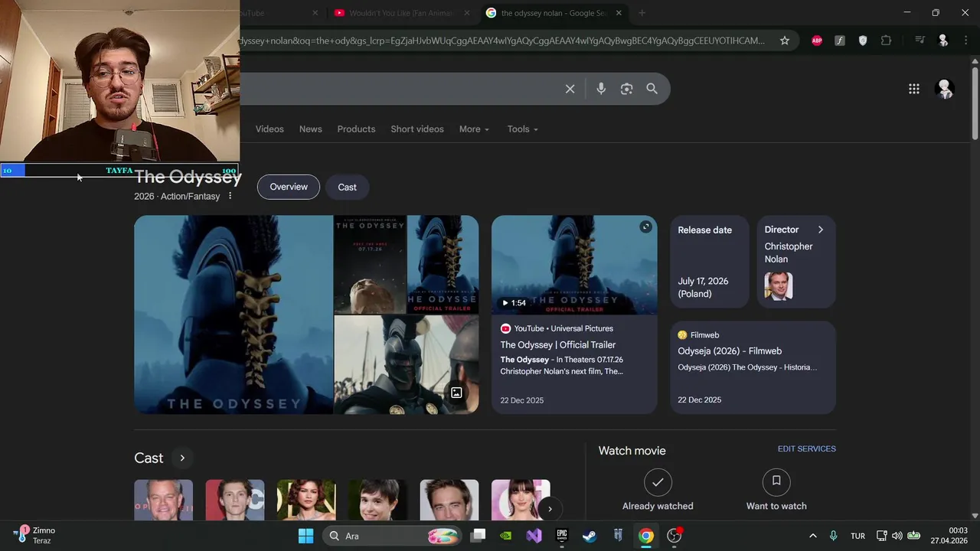This screenshot has width=980, height=551.
Task: Play the 1:54 trailer video thumbnail
Action: pos(574,265)
